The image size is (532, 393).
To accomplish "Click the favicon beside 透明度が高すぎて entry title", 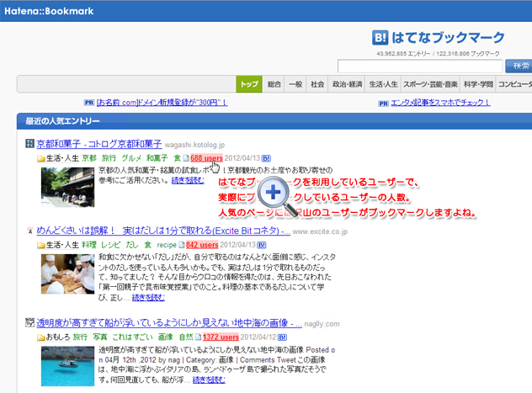I will (x=29, y=322).
